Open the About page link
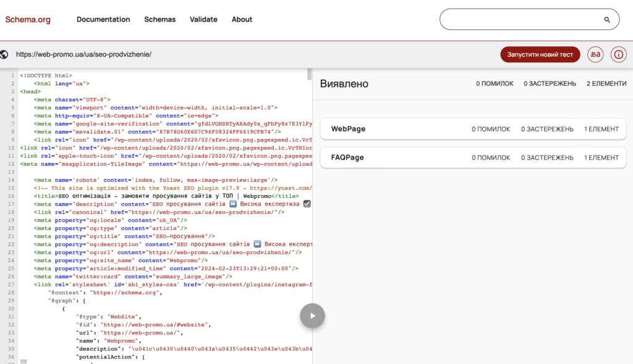Image resolution: width=633 pixels, height=364 pixels. coord(242,19)
